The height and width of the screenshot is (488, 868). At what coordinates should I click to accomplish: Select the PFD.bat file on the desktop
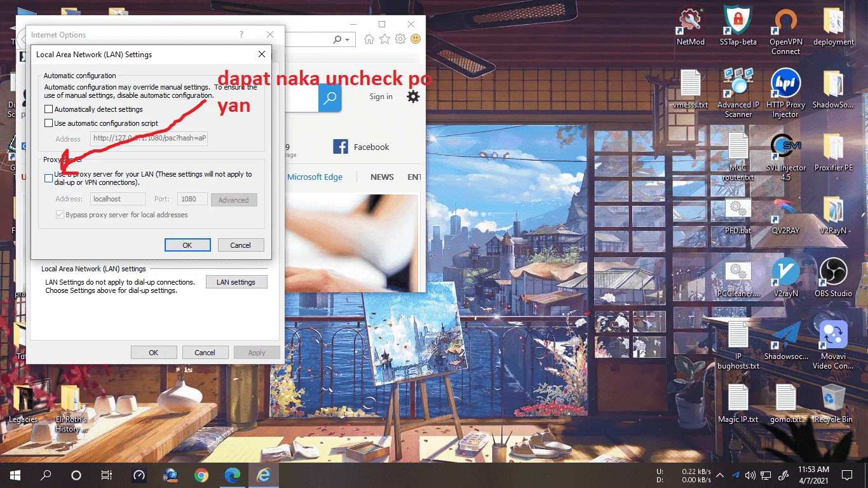pos(738,217)
